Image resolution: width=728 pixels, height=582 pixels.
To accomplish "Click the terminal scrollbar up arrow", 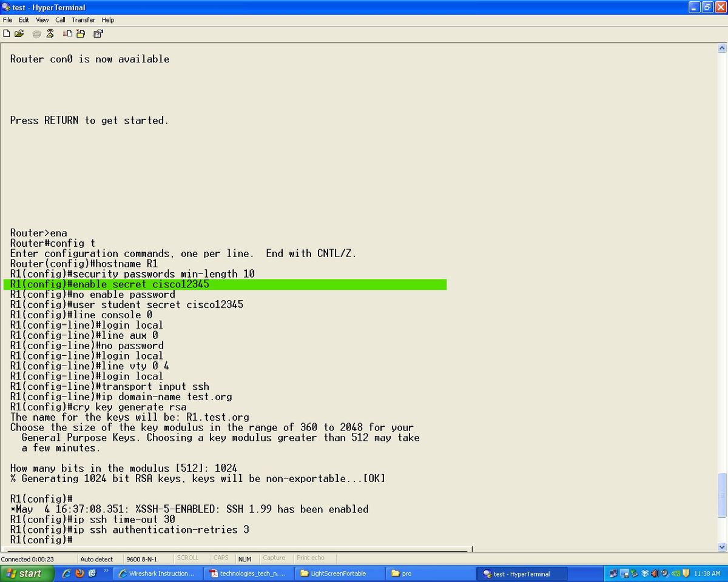I will (x=722, y=48).
